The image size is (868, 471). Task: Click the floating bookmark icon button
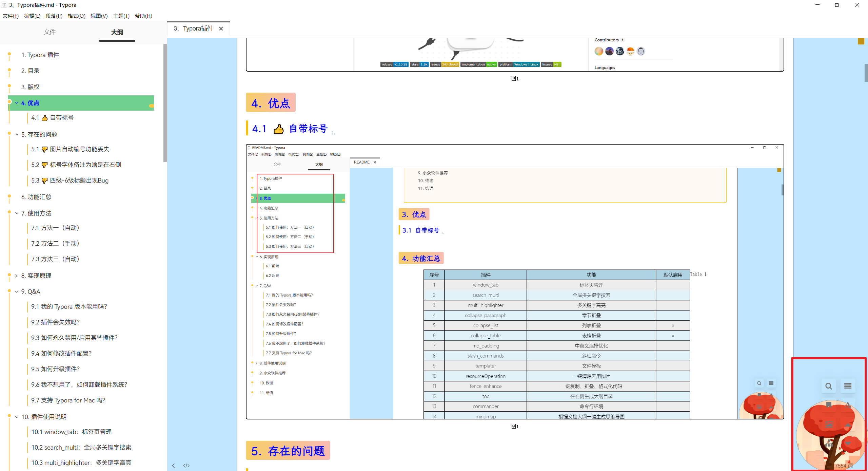coord(829,405)
